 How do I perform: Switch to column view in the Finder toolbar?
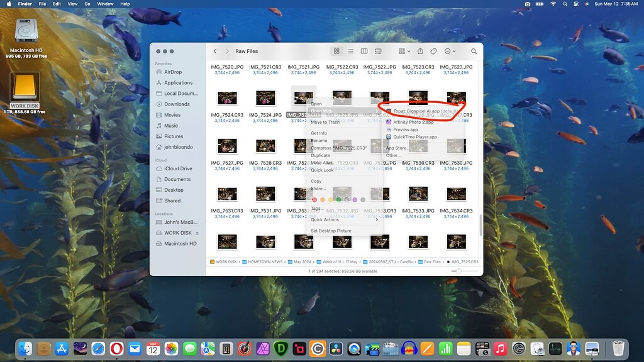(x=364, y=51)
